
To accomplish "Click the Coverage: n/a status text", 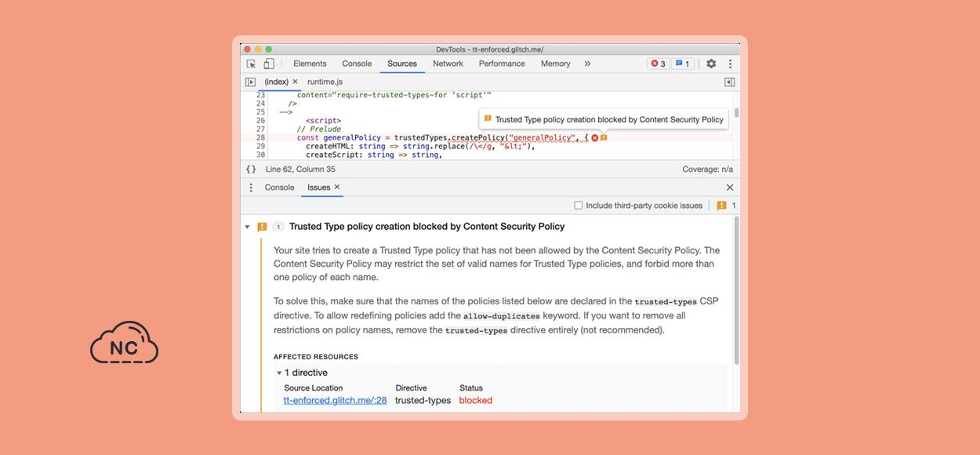I will [708, 169].
